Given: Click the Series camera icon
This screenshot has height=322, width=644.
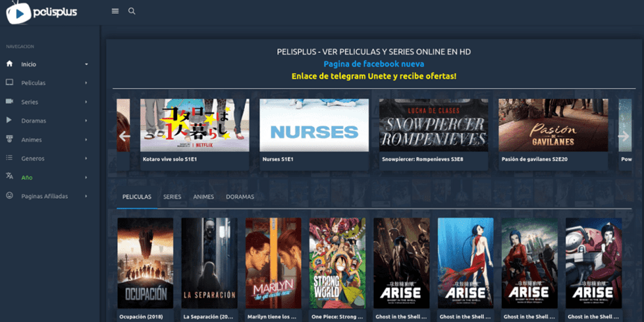Looking at the screenshot, I should pyautogui.click(x=10, y=102).
